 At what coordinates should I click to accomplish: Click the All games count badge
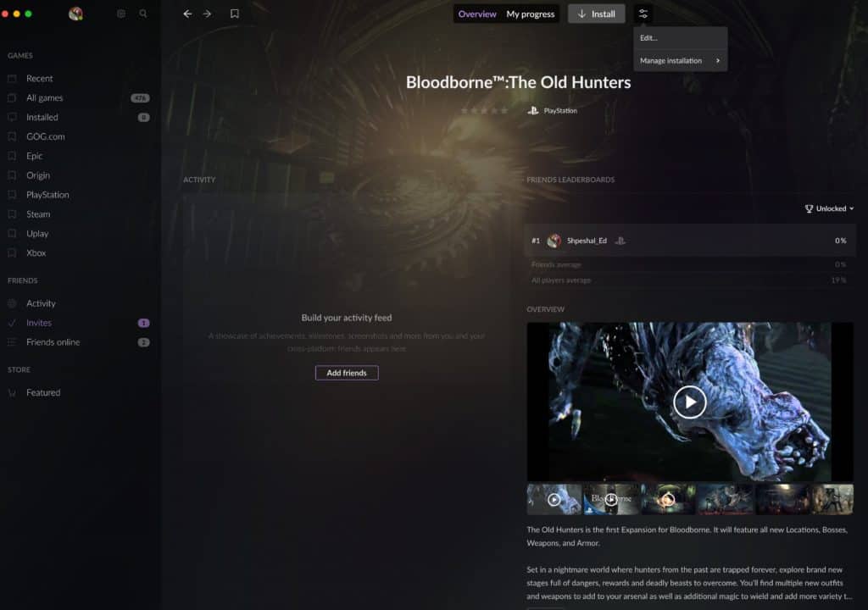point(140,98)
